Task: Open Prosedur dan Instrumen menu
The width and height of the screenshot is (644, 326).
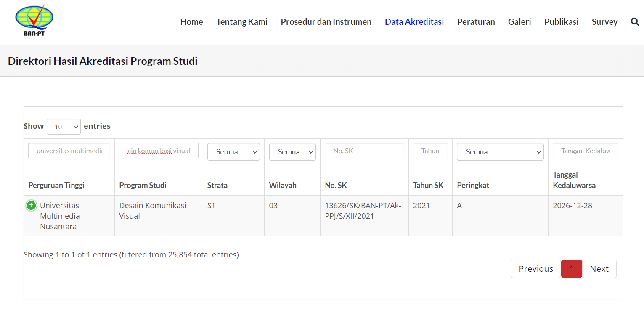Action: click(x=326, y=22)
